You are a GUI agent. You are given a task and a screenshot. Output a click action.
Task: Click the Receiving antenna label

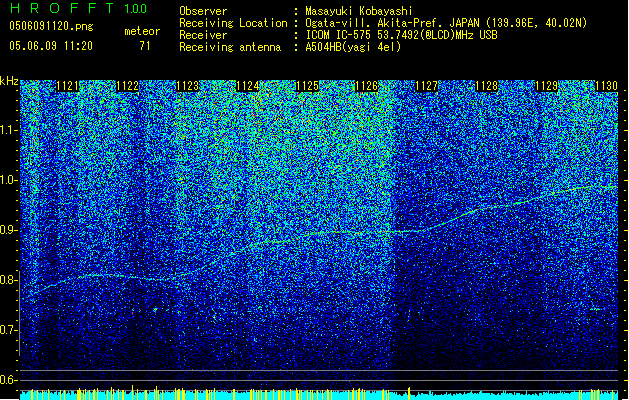click(x=230, y=47)
